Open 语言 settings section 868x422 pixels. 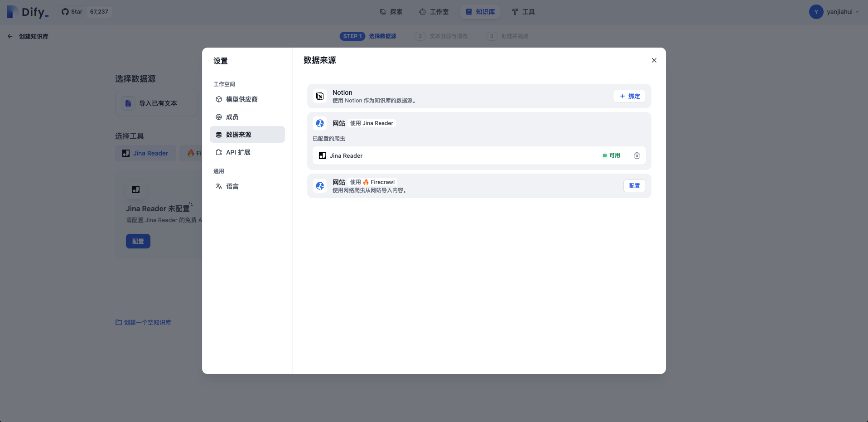[232, 186]
